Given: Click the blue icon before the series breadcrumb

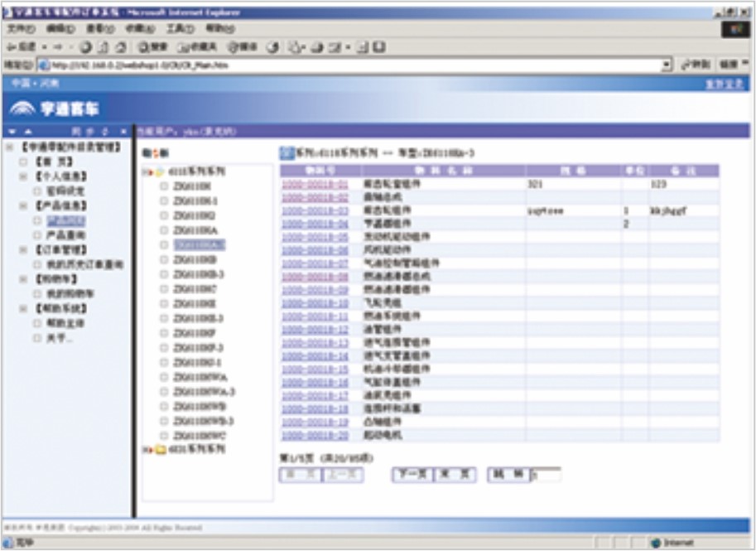Looking at the screenshot, I should click(x=287, y=152).
